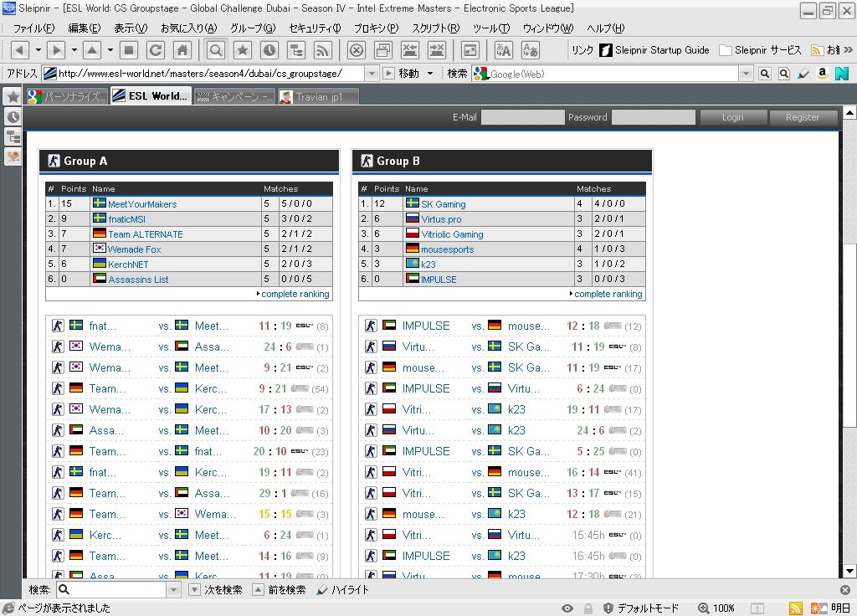Click the vertical scrollbar down arrow

click(849, 571)
